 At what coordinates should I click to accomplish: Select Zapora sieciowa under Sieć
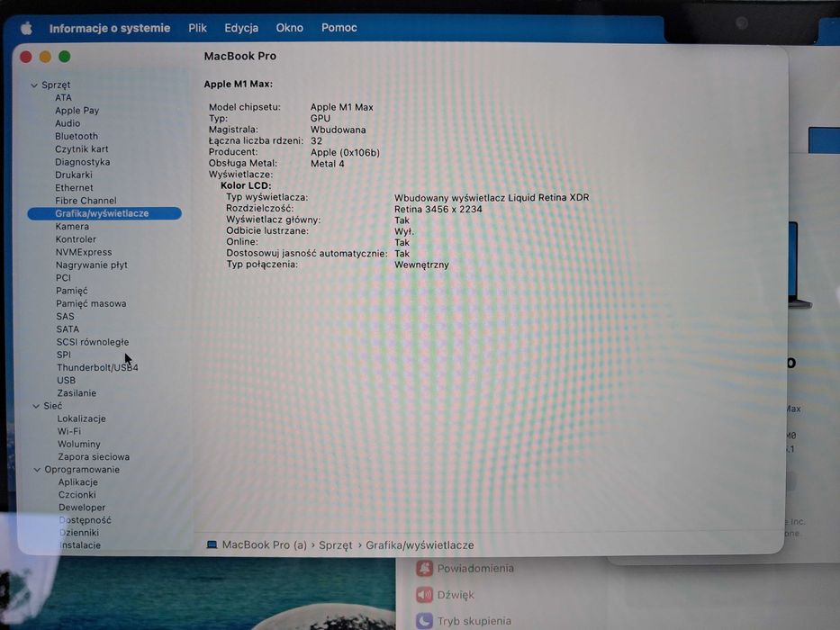click(x=94, y=457)
